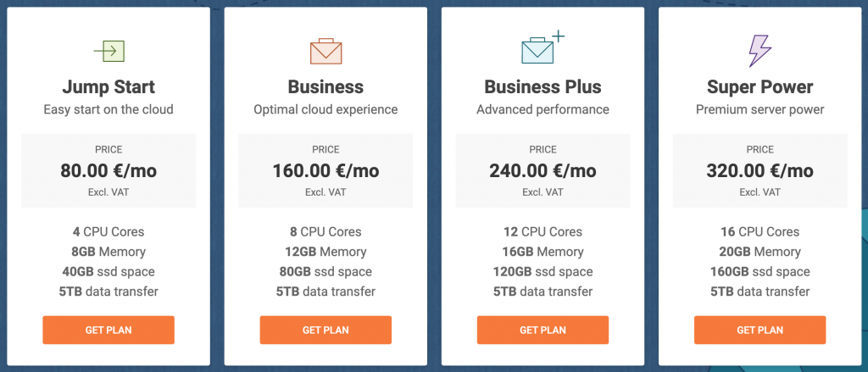Get the Business Plus plan
Image resolution: width=868 pixels, height=372 pixels.
click(542, 330)
